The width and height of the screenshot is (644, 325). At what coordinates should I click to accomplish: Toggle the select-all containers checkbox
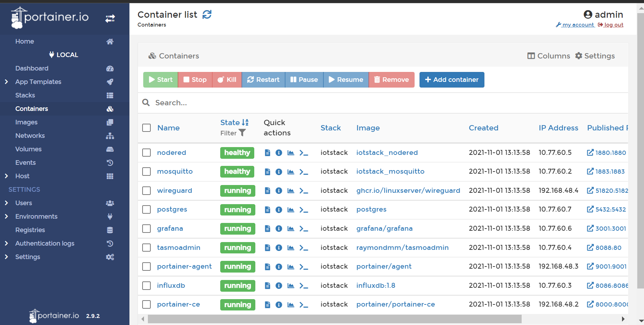pyautogui.click(x=146, y=128)
